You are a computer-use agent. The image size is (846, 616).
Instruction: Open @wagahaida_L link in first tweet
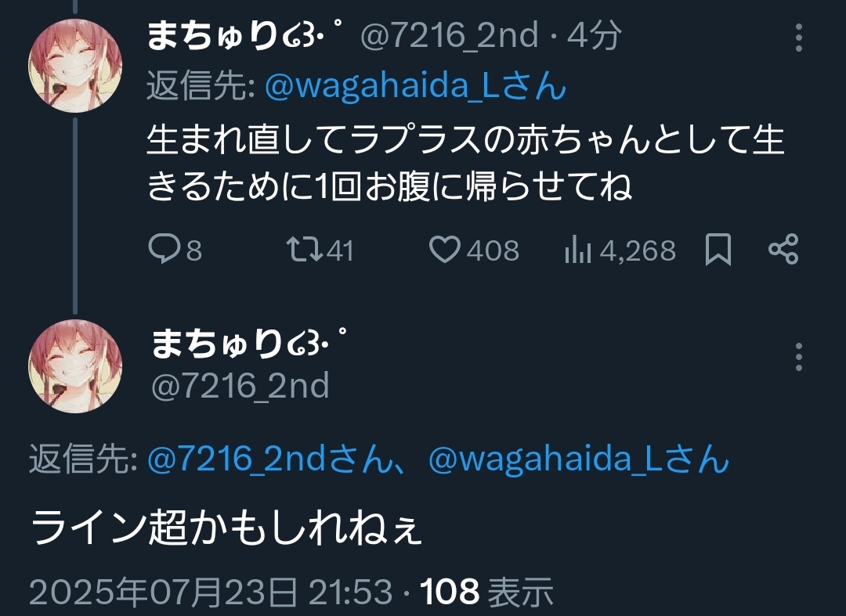pyautogui.click(x=415, y=86)
